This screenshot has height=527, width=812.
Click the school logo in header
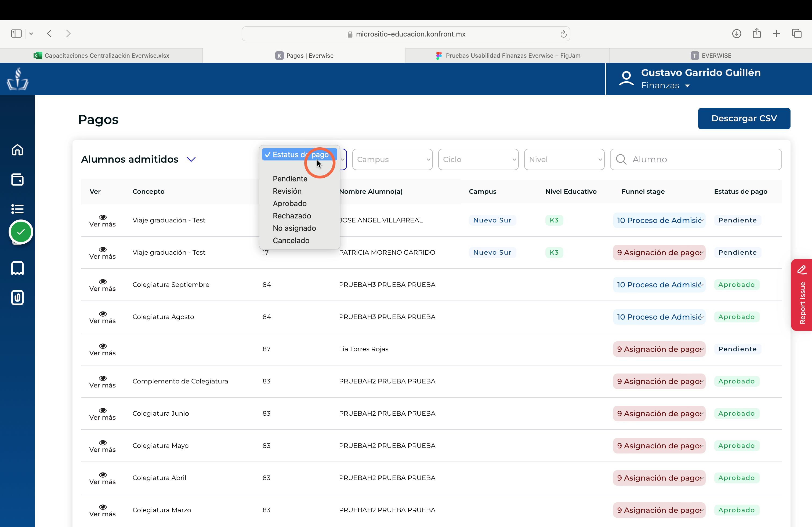coord(17,79)
